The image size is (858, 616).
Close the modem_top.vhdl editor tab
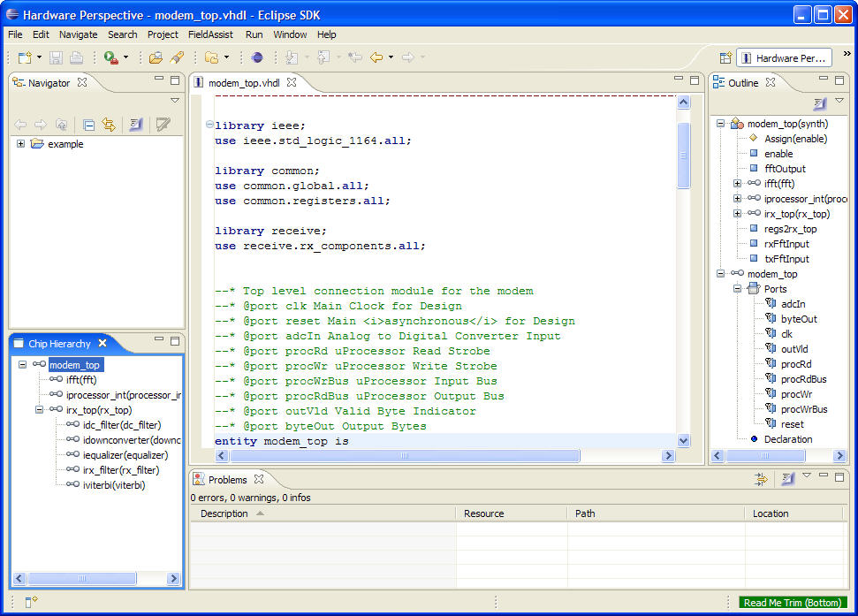(292, 82)
